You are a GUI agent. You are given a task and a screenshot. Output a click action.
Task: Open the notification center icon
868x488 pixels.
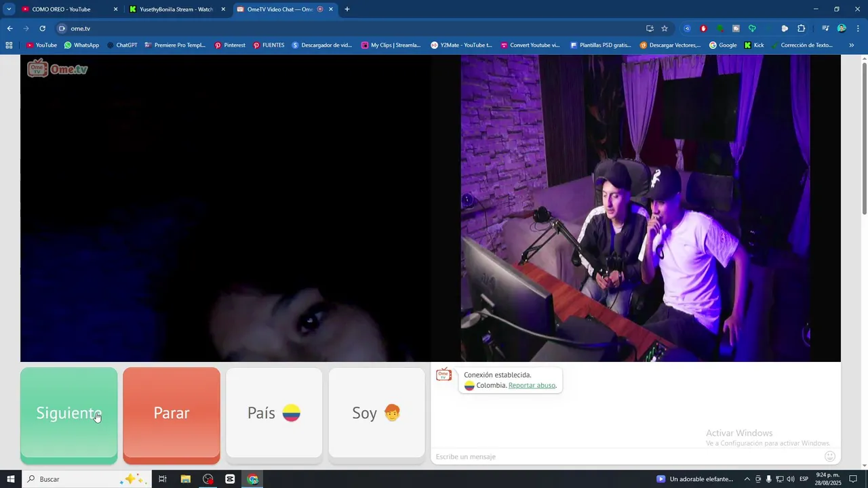pos(854,479)
